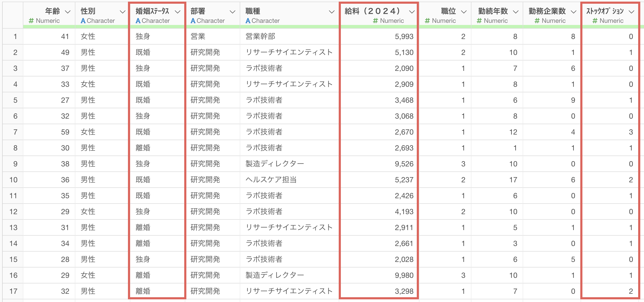Open the 婚姻ステータス column dropdown arrow

click(178, 12)
